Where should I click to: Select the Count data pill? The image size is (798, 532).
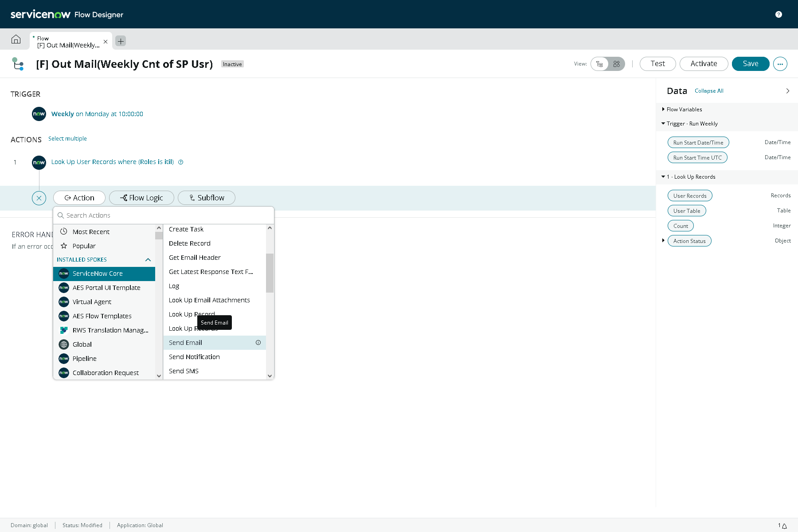681,226
